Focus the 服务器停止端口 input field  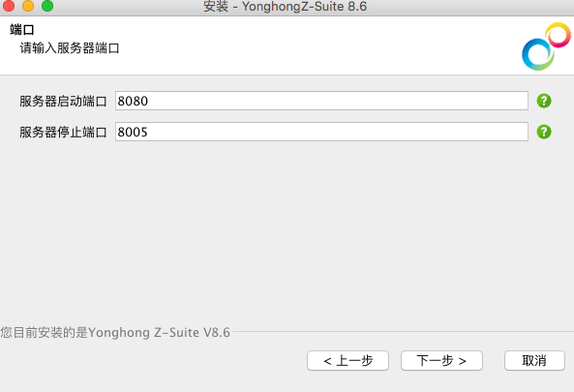[x=321, y=132]
